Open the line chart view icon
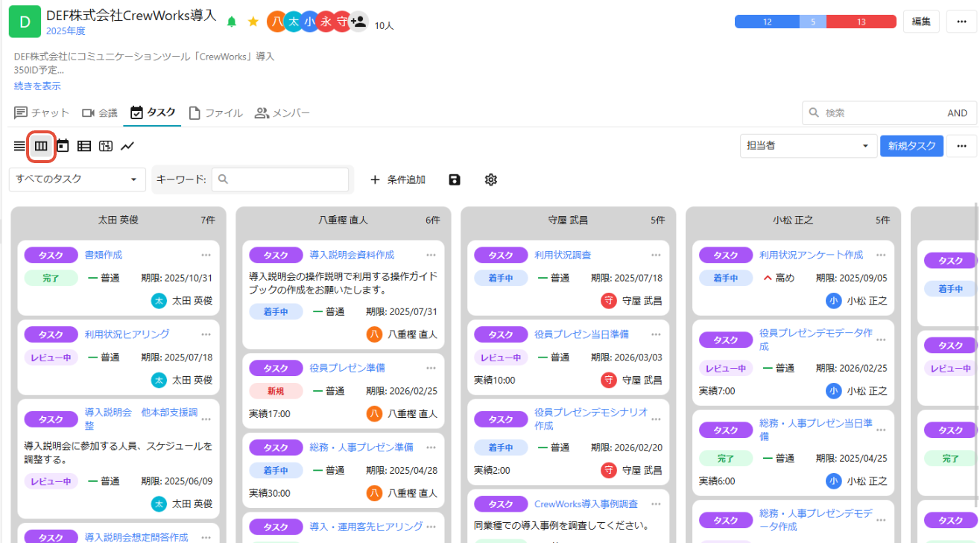980x543 pixels. click(x=127, y=146)
